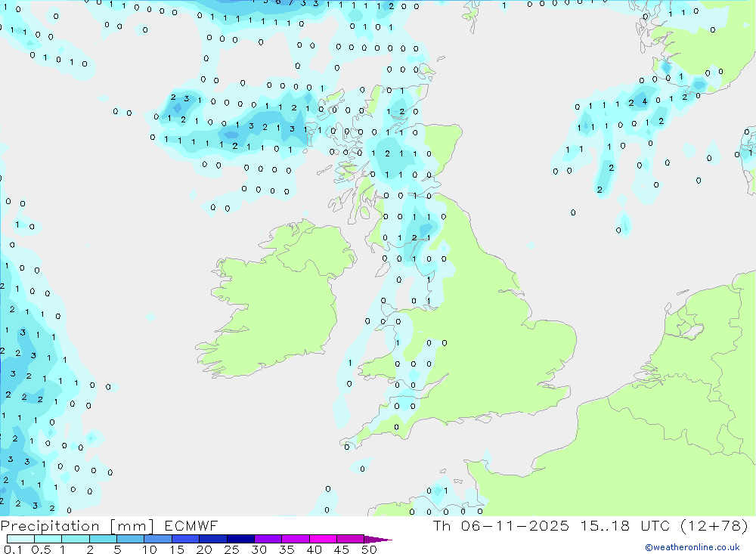This screenshot has width=756, height=554.
Task: Select the '15..18 UTC' time range
Action: [x=625, y=525]
